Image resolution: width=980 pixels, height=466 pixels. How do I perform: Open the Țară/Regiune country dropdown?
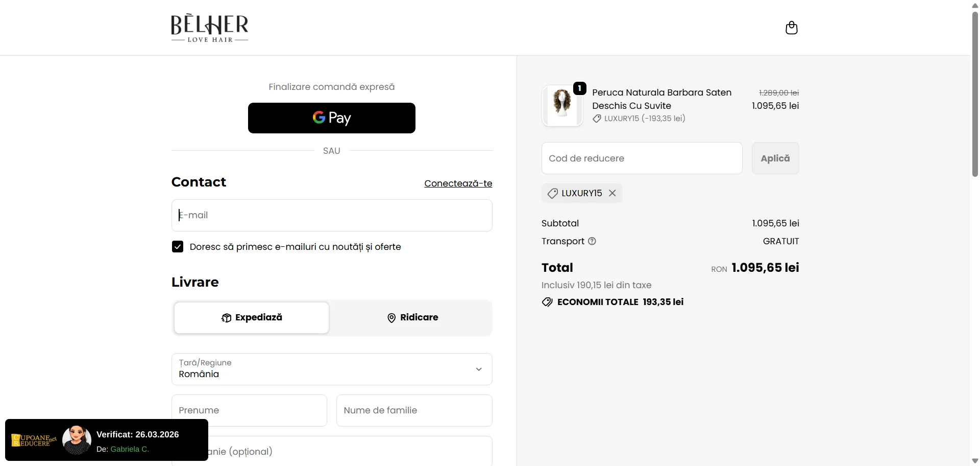(x=332, y=369)
